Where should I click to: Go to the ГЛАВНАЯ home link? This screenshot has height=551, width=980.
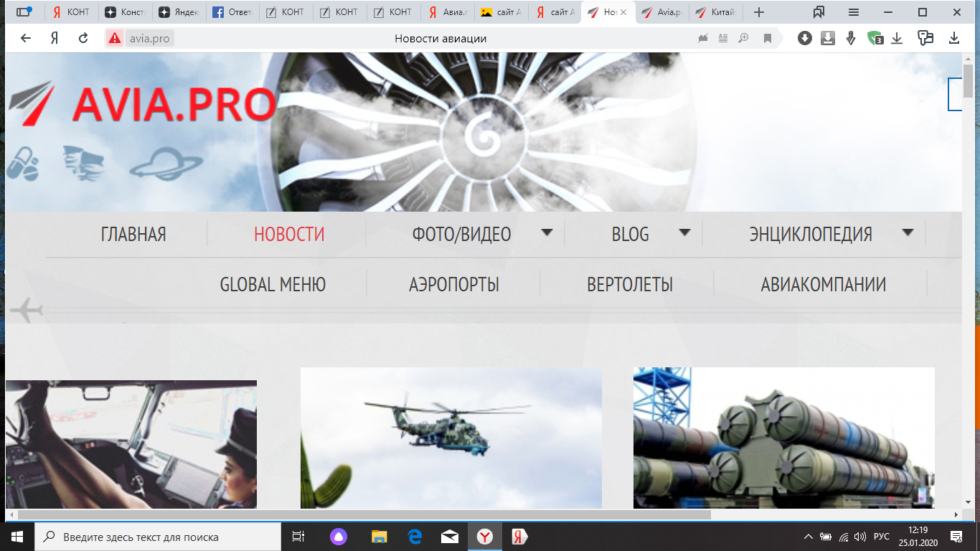tap(133, 234)
